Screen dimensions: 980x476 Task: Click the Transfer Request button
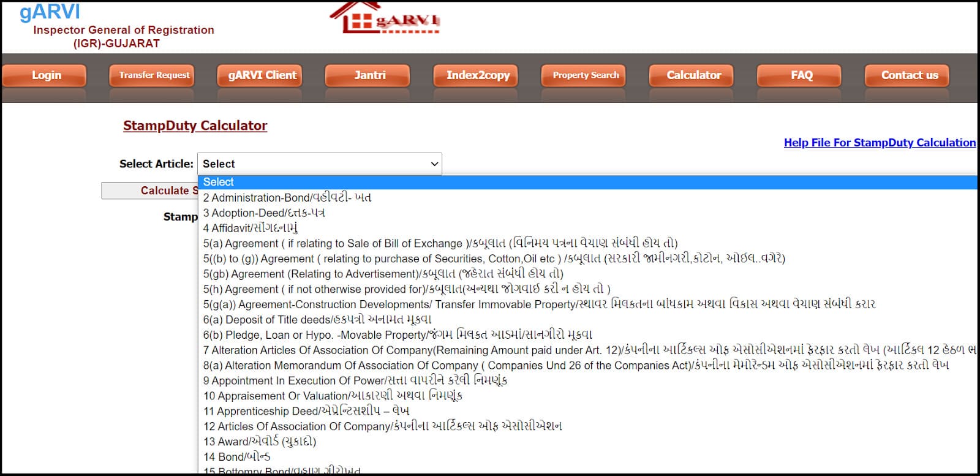tap(154, 75)
